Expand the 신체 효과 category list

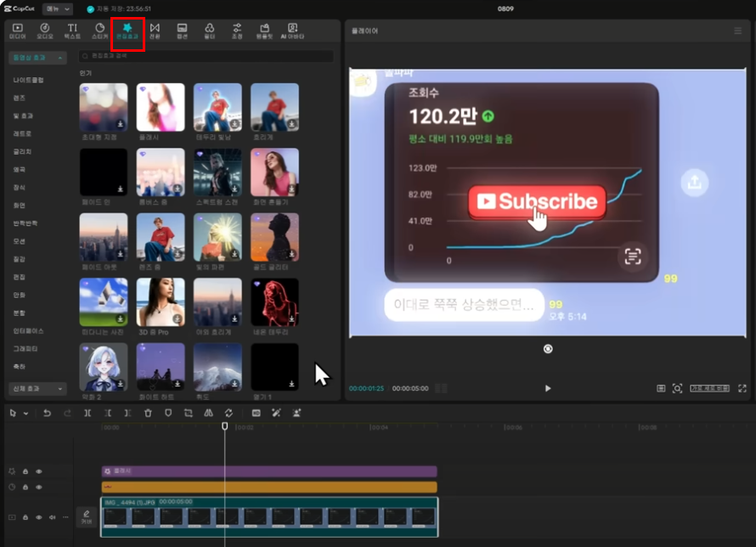click(x=37, y=388)
